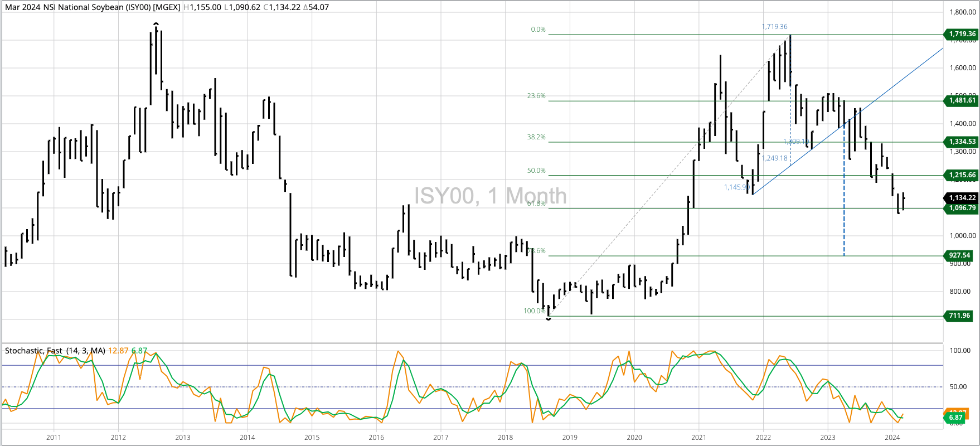
Task: Select the 50.0% Fibonacci level label
Action: 536,171
